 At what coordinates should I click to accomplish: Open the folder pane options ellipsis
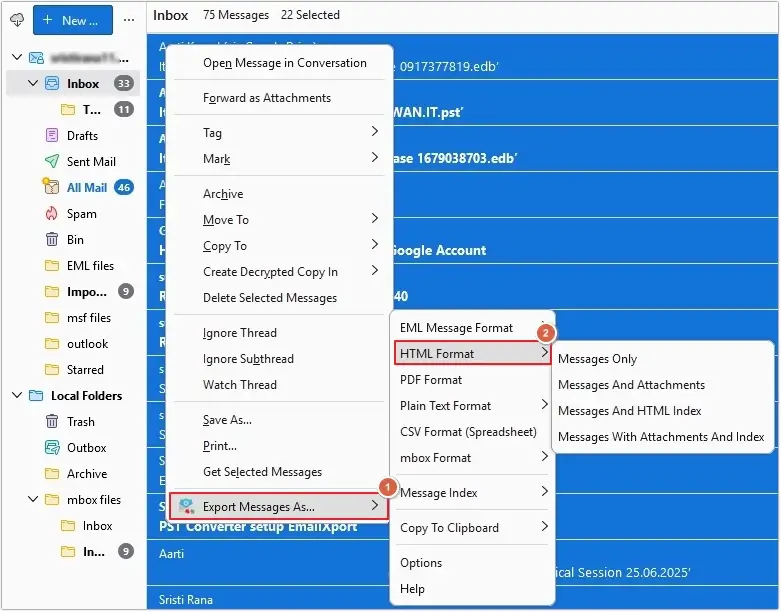(129, 20)
